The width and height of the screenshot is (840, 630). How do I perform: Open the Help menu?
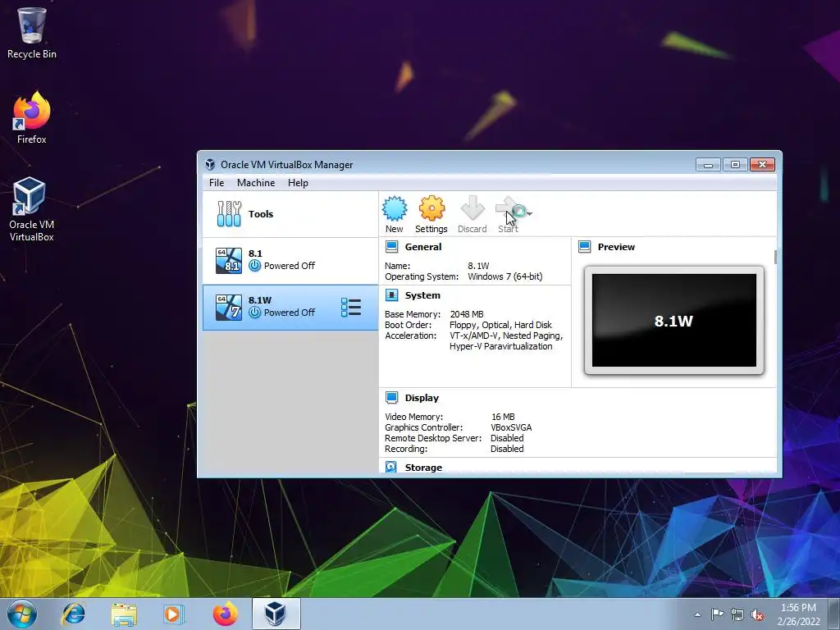tap(298, 183)
